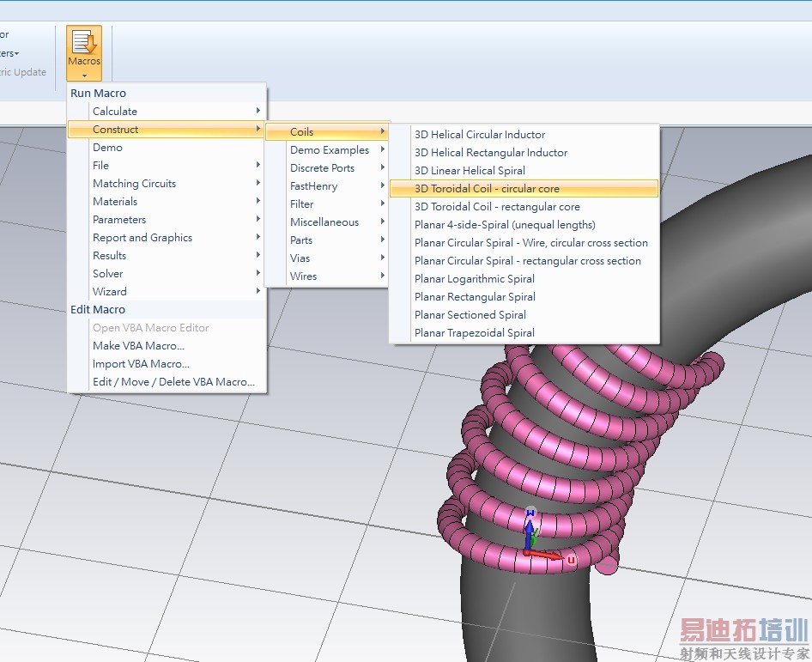This screenshot has width=812, height=662.
Task: Run Planar 4-side-Spiral (unequal lengths)
Action: pos(524,225)
